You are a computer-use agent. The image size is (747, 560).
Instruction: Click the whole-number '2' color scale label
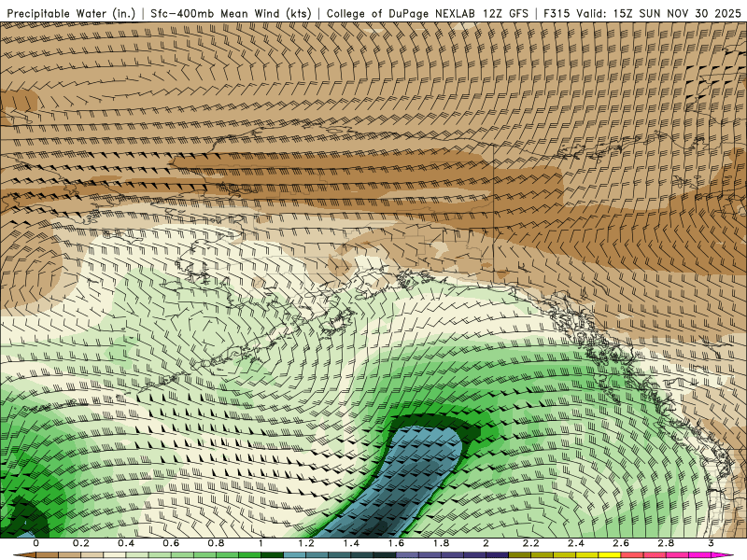click(x=486, y=543)
